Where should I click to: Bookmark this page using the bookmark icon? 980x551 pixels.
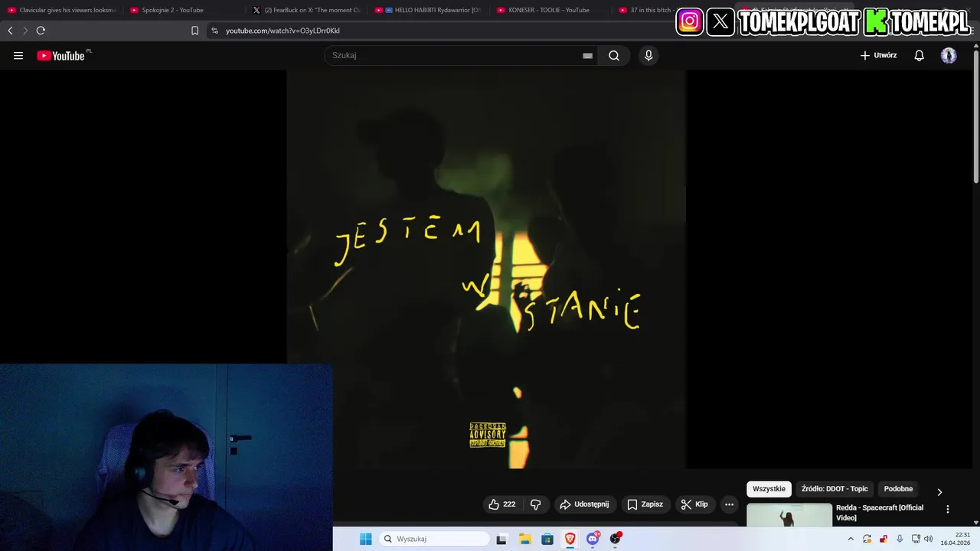click(x=194, y=31)
